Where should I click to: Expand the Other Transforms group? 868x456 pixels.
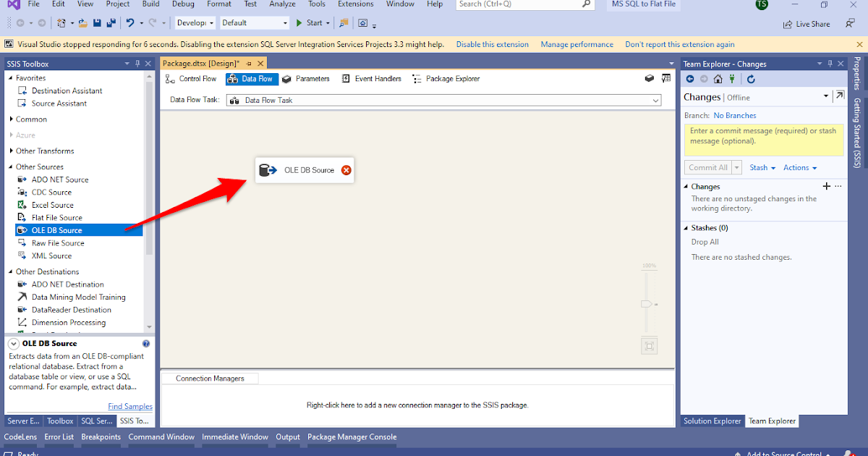click(11, 151)
